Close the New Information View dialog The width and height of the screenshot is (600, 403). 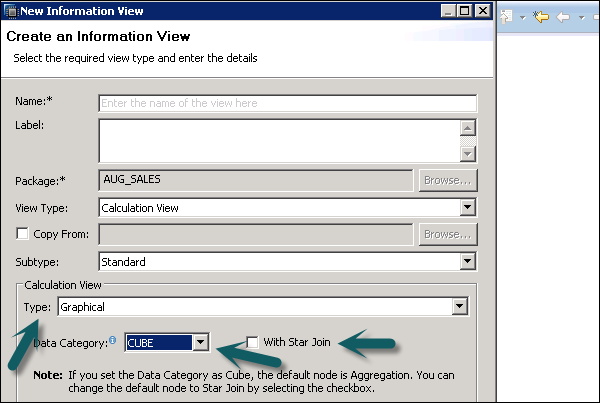[483, 11]
